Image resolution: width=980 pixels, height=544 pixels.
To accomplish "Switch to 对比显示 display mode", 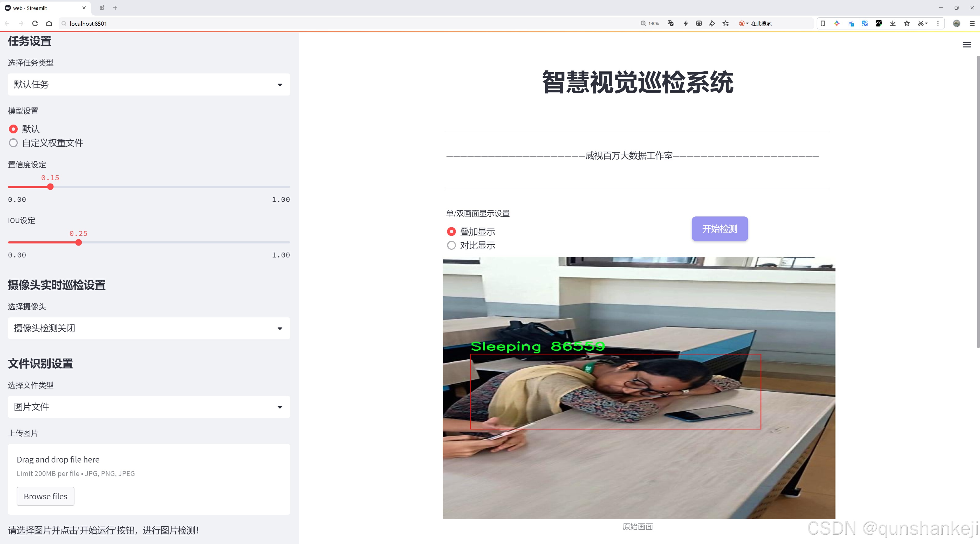I will tap(451, 245).
